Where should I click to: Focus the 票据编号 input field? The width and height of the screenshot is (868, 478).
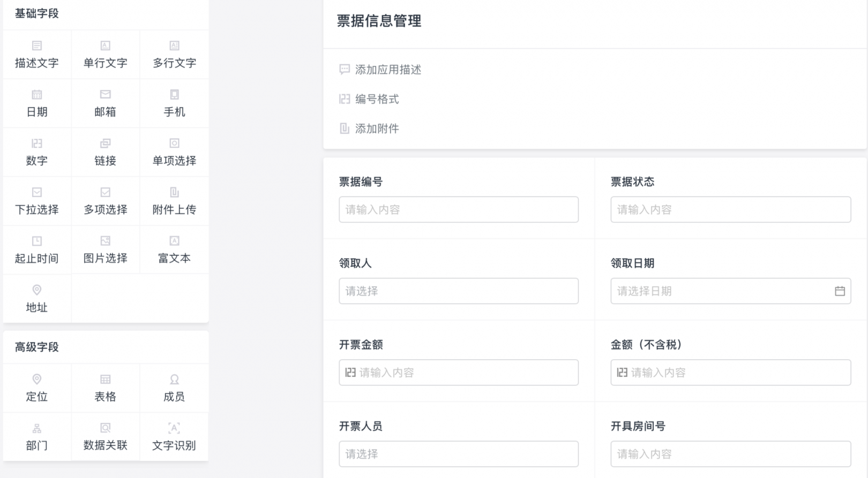click(x=458, y=210)
